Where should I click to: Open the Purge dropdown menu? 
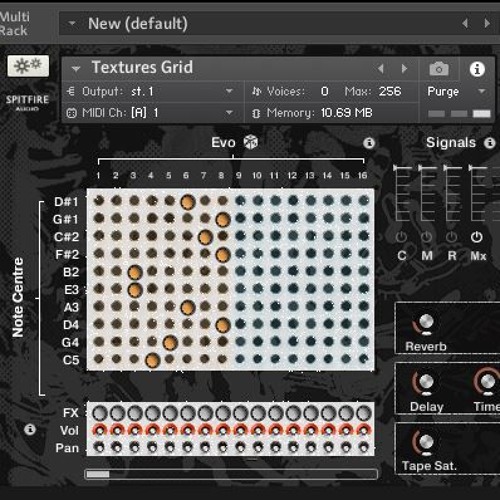click(481, 91)
